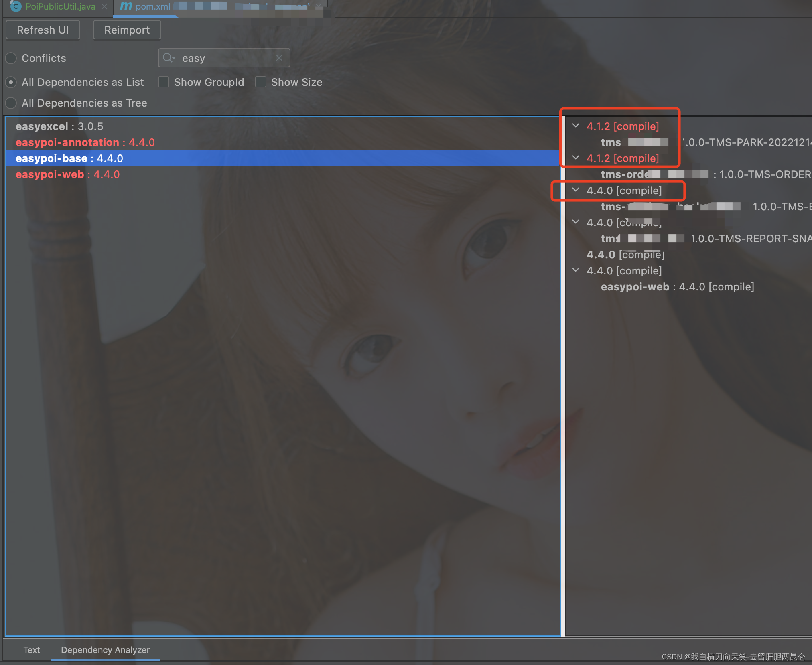This screenshot has width=812, height=665.
Task: Select easypoi-annotation : 4.4.0 in list
Action: [85, 142]
